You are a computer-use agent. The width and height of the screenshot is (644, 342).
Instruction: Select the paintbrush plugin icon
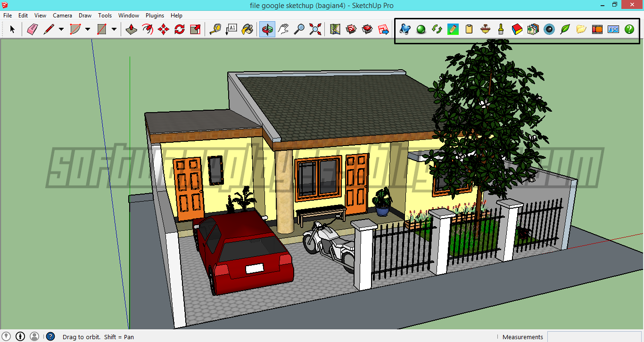point(501,29)
